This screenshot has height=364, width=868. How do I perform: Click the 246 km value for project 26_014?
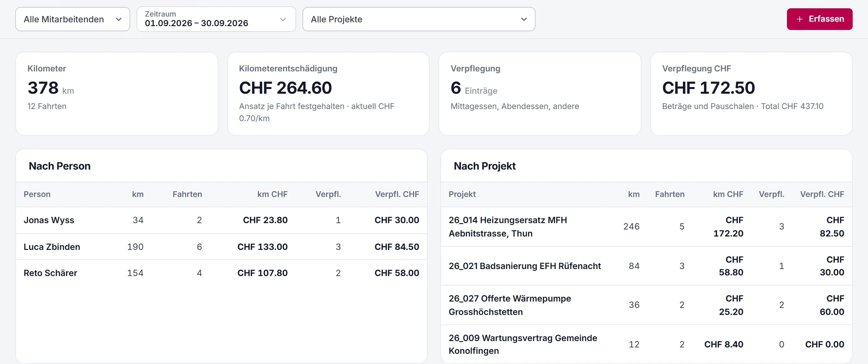(x=631, y=226)
